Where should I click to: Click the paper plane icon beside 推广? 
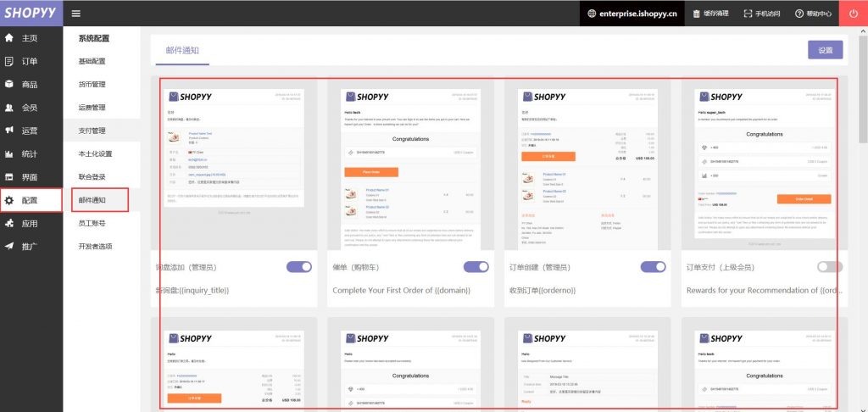8,247
